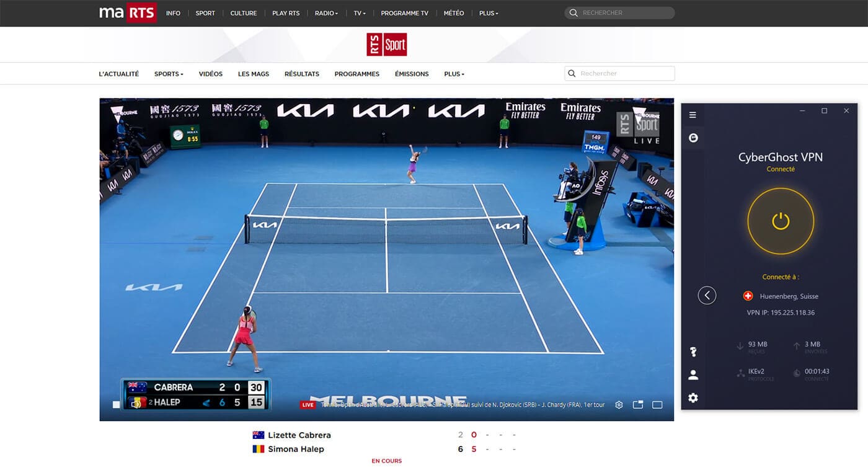
Task: Click the yellow Connecté status text
Action: pyautogui.click(x=781, y=169)
